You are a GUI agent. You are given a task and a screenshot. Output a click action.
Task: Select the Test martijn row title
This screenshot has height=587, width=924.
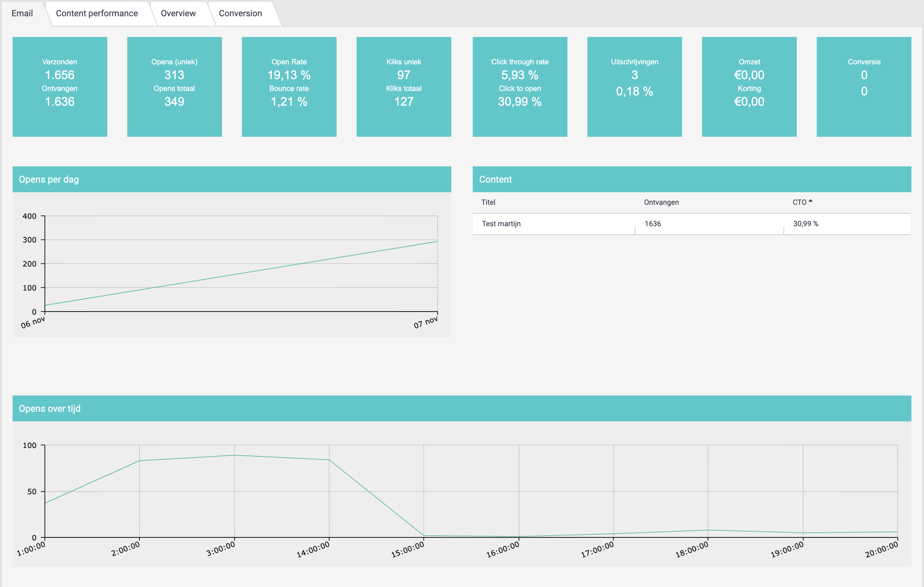tap(501, 224)
